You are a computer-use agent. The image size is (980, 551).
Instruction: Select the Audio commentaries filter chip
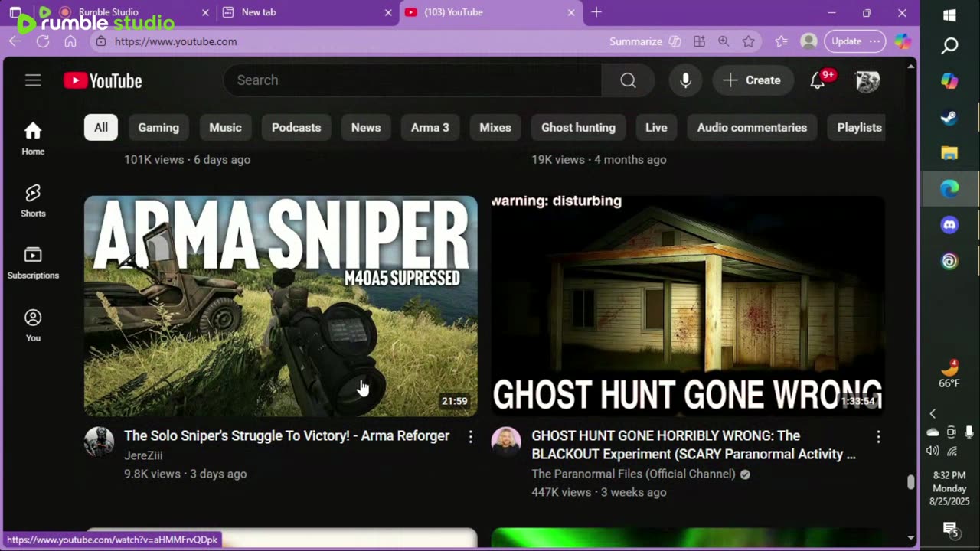coord(752,128)
